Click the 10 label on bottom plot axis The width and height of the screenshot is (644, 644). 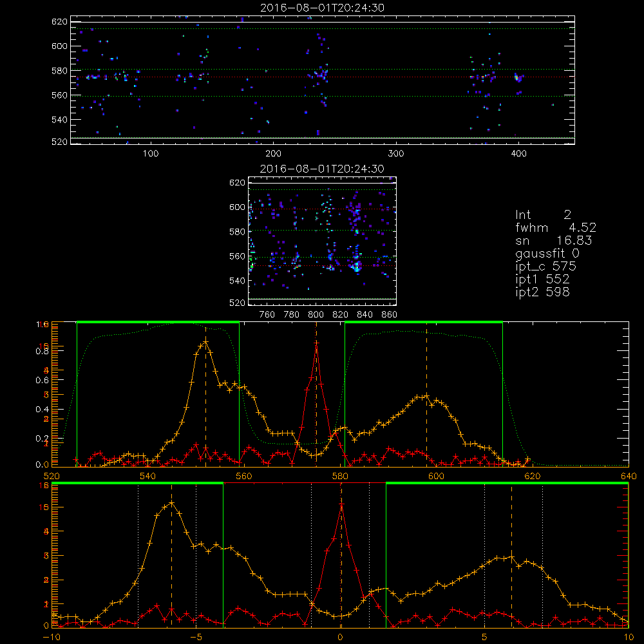tap(629, 638)
